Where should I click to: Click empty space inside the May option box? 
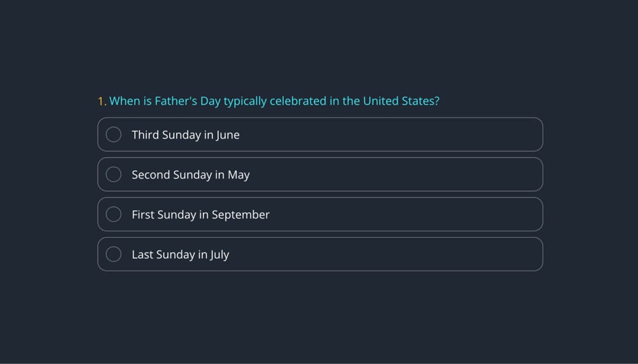(396, 175)
